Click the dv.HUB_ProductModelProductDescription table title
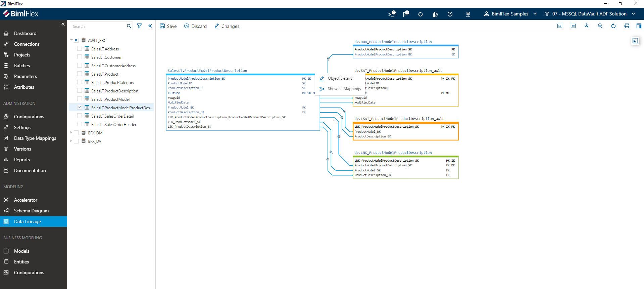The height and width of the screenshot is (289, 644). (x=393, y=42)
